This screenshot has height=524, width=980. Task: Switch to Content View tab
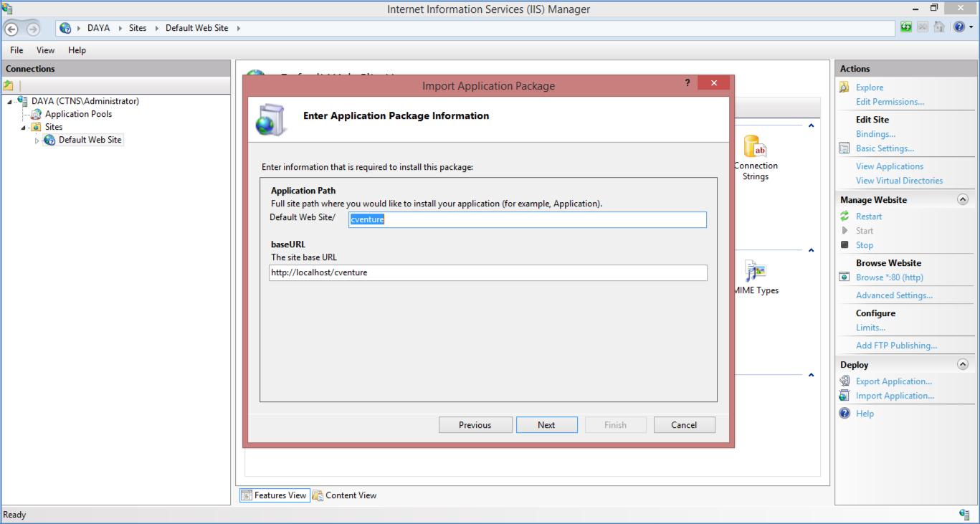(344, 495)
